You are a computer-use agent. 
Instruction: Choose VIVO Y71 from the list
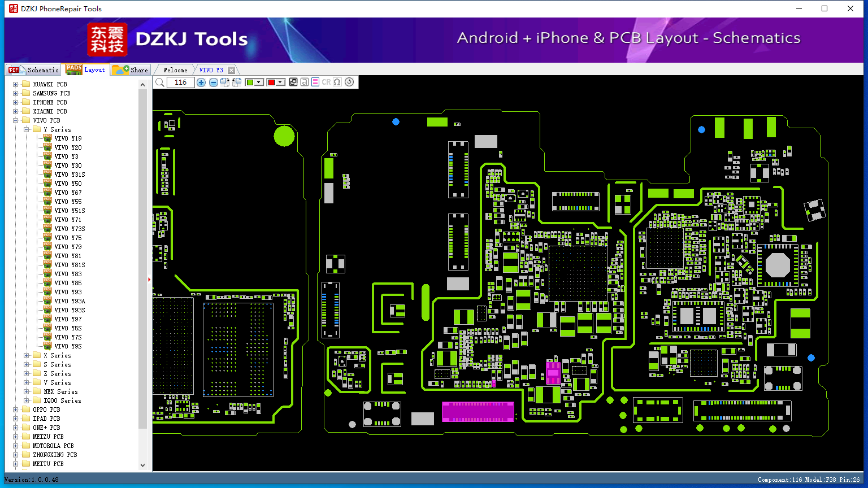pyautogui.click(x=68, y=220)
